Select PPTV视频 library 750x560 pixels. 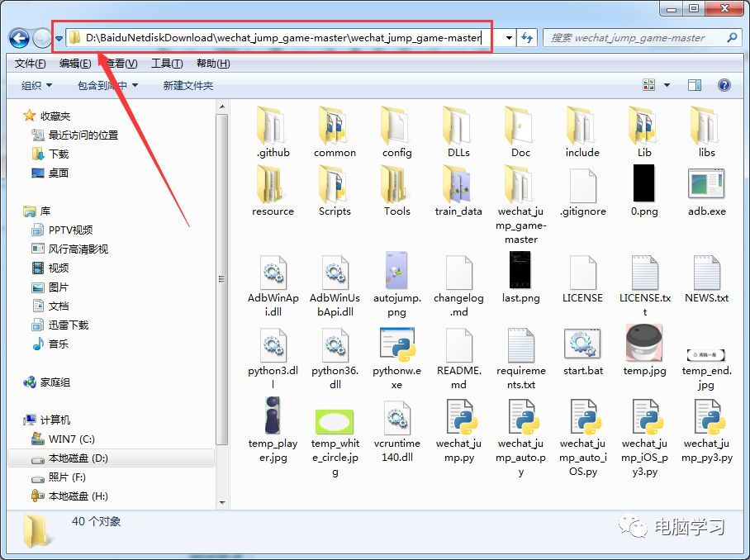click(62, 230)
